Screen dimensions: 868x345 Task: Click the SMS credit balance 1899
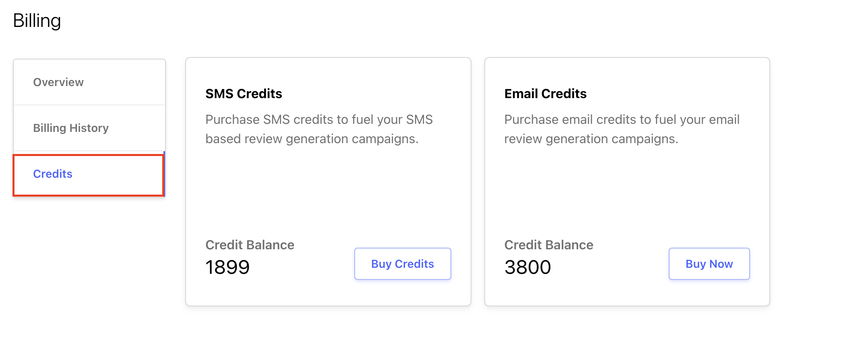pyautogui.click(x=227, y=267)
